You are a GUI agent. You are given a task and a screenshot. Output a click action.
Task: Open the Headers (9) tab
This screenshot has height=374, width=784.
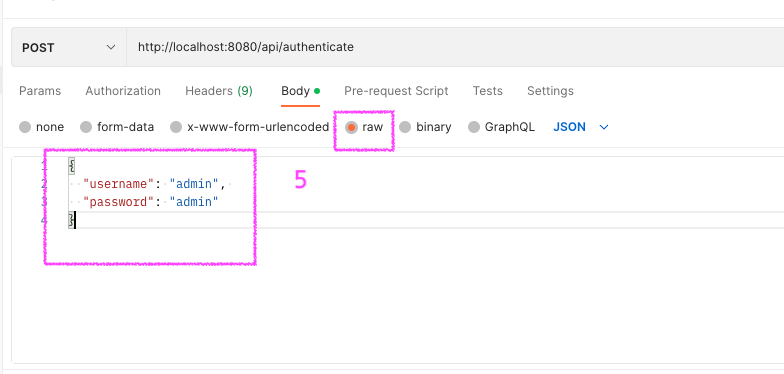tap(219, 91)
